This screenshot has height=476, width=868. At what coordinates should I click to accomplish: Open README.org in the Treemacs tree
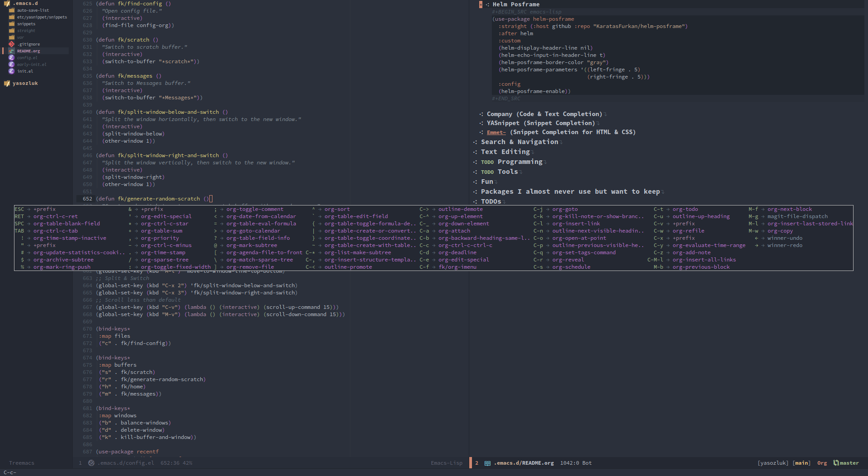pos(28,51)
